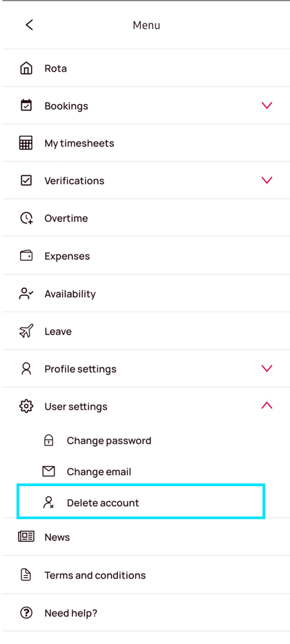Open the Expenses wallet icon
The height and width of the screenshot is (644, 290).
tap(26, 256)
